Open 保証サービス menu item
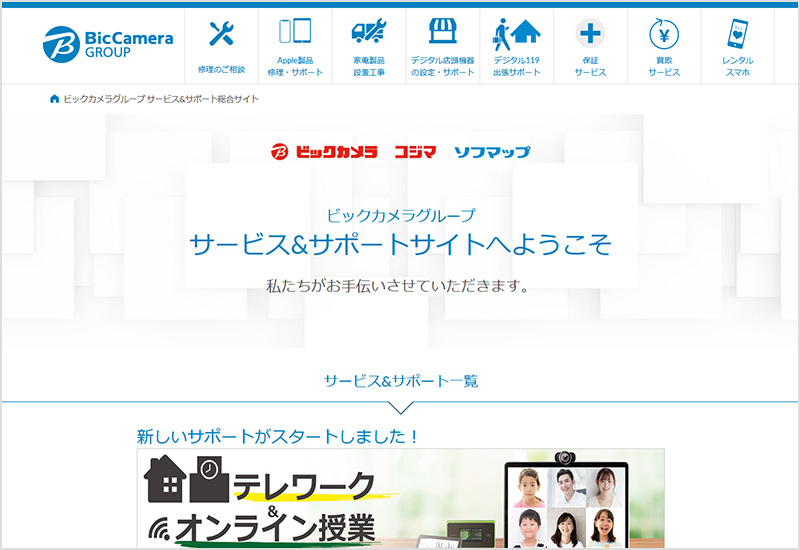 tap(590, 66)
